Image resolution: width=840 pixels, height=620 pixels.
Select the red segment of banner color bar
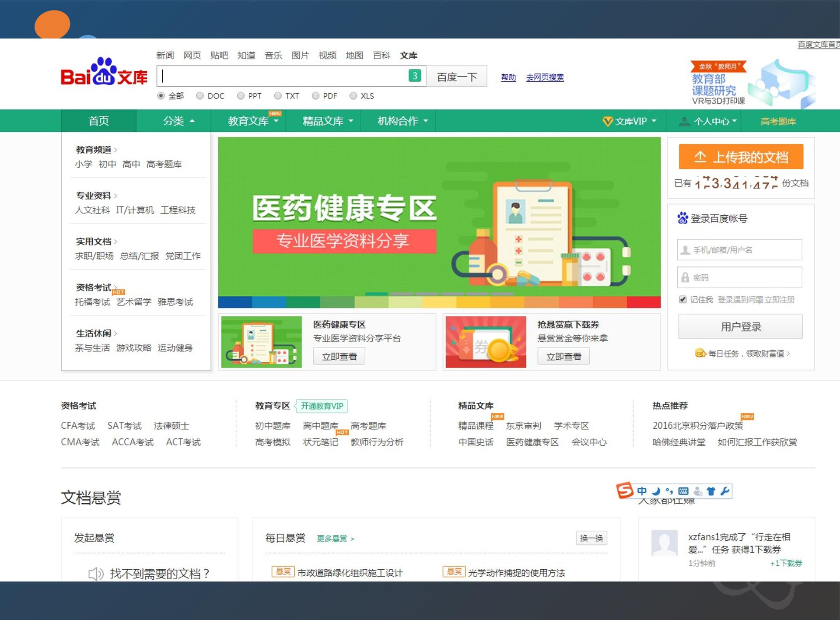pyautogui.click(x=644, y=302)
